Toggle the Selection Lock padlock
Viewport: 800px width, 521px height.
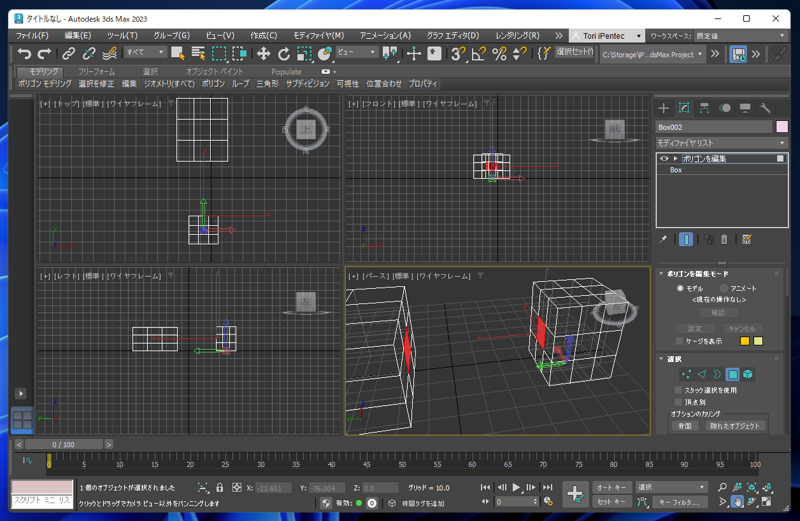[x=219, y=488]
